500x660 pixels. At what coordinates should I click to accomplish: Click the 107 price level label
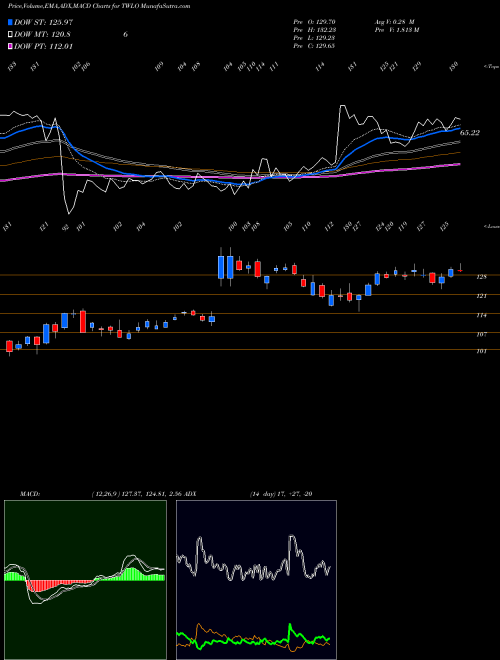click(481, 334)
